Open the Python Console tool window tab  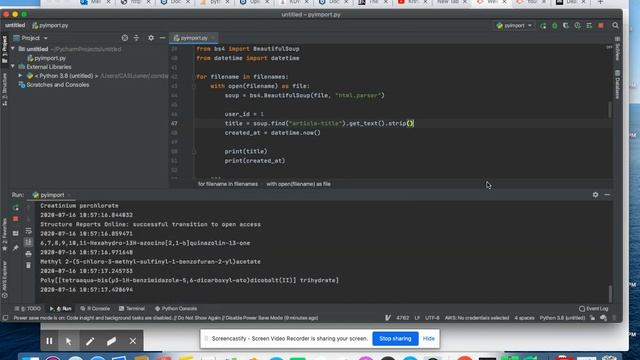tap(176, 309)
